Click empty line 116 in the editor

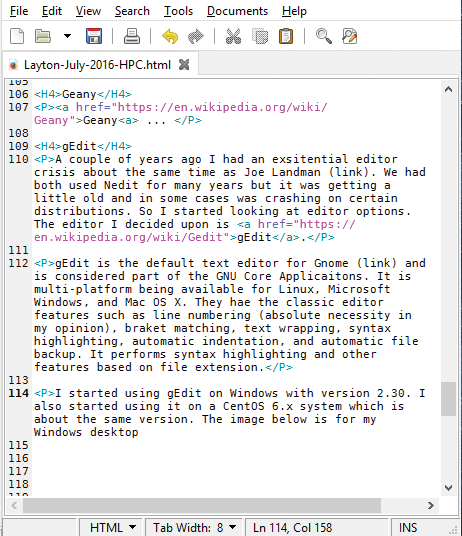236,458
